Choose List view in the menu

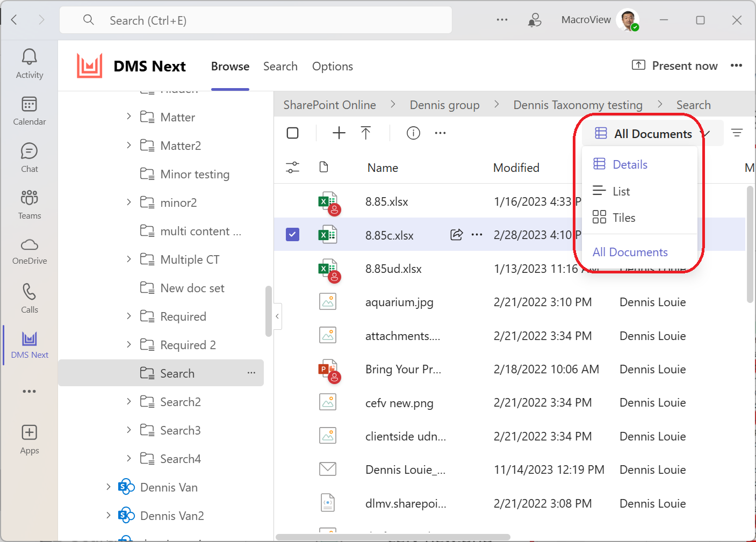point(639,191)
